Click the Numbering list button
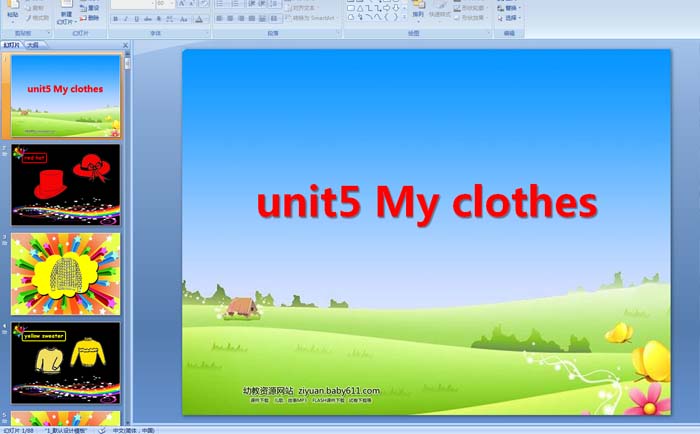The width and height of the screenshot is (700, 434). (x=236, y=4)
